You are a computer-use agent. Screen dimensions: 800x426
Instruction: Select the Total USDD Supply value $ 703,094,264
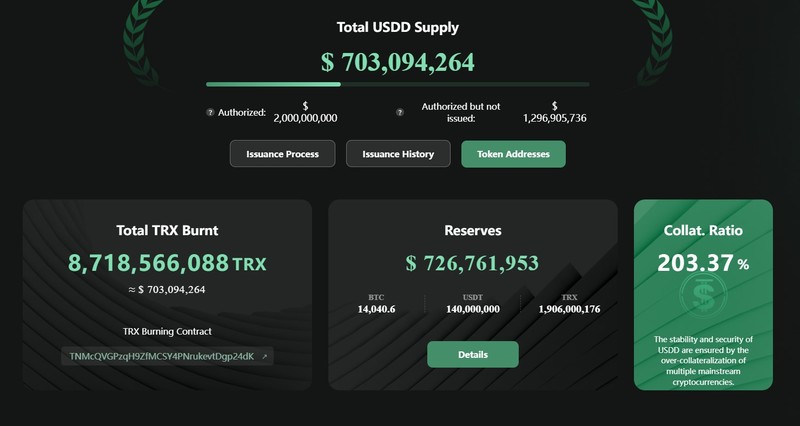pyautogui.click(x=397, y=62)
